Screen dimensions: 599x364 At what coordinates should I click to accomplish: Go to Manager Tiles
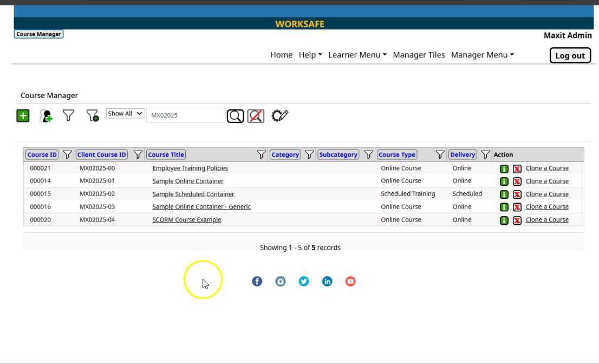[x=419, y=55]
